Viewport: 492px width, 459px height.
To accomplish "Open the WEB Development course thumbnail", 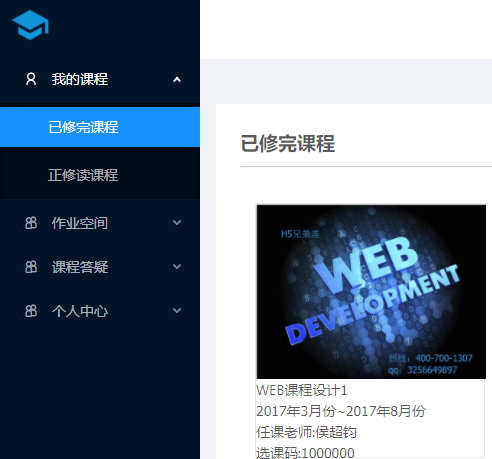I will point(371,292).
